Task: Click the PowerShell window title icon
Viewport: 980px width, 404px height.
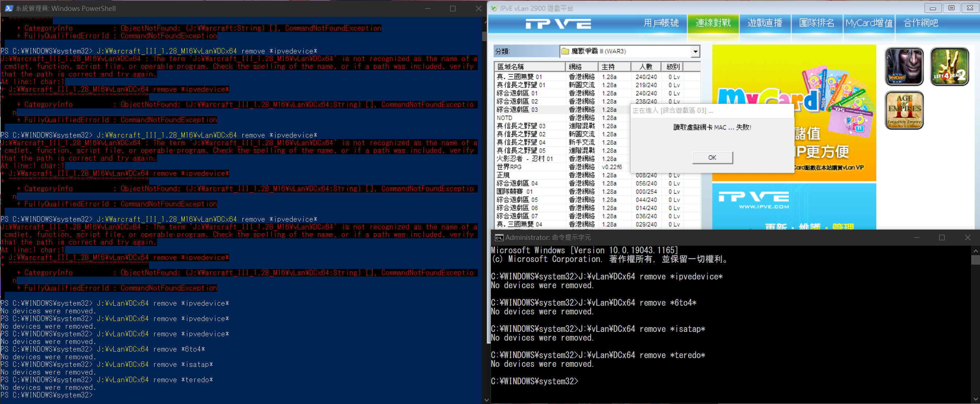Action: 8,8
